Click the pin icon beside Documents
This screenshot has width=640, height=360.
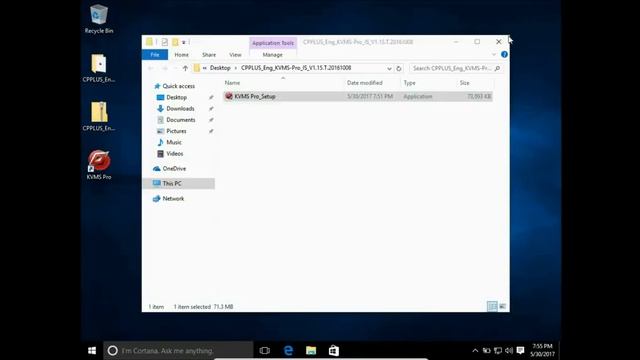(211, 120)
